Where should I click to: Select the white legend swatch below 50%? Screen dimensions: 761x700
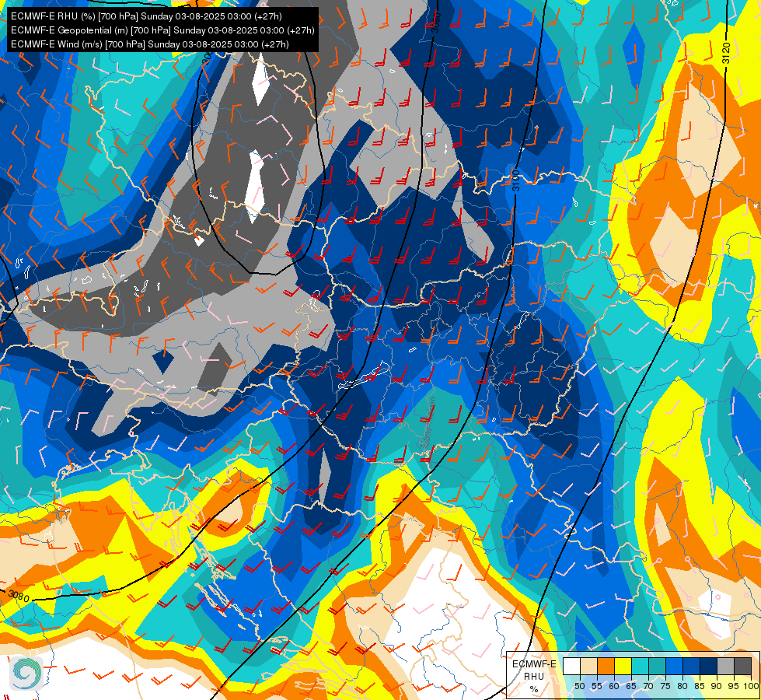coord(571,666)
